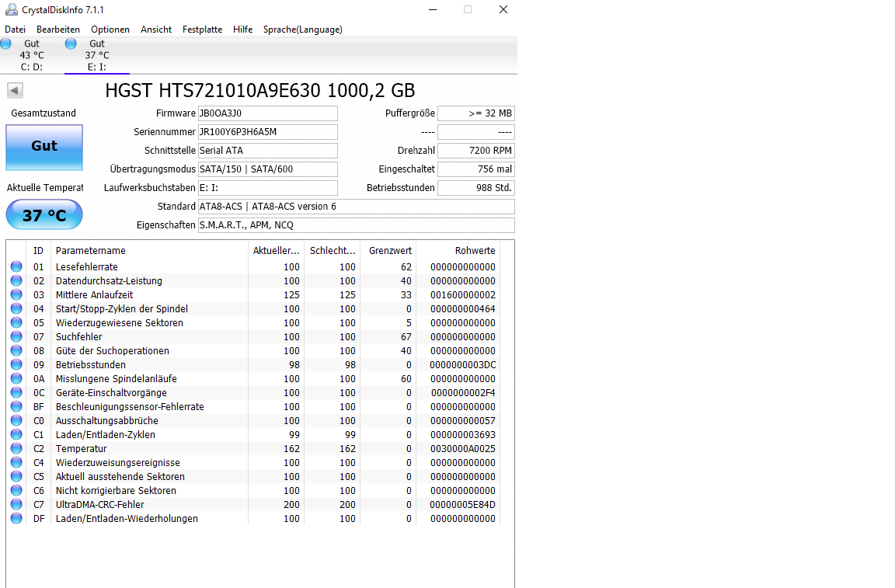Click raw value 00000005E84D
This screenshot has height=588, width=895.
pyautogui.click(x=462, y=505)
